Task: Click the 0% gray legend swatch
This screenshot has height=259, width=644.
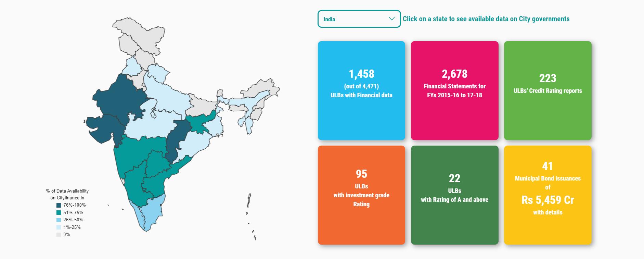Action: (59, 235)
